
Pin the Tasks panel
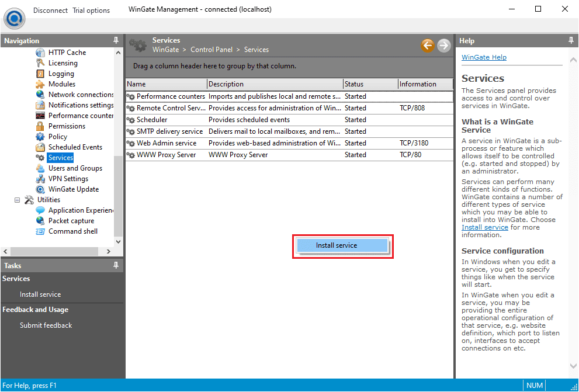click(x=116, y=265)
